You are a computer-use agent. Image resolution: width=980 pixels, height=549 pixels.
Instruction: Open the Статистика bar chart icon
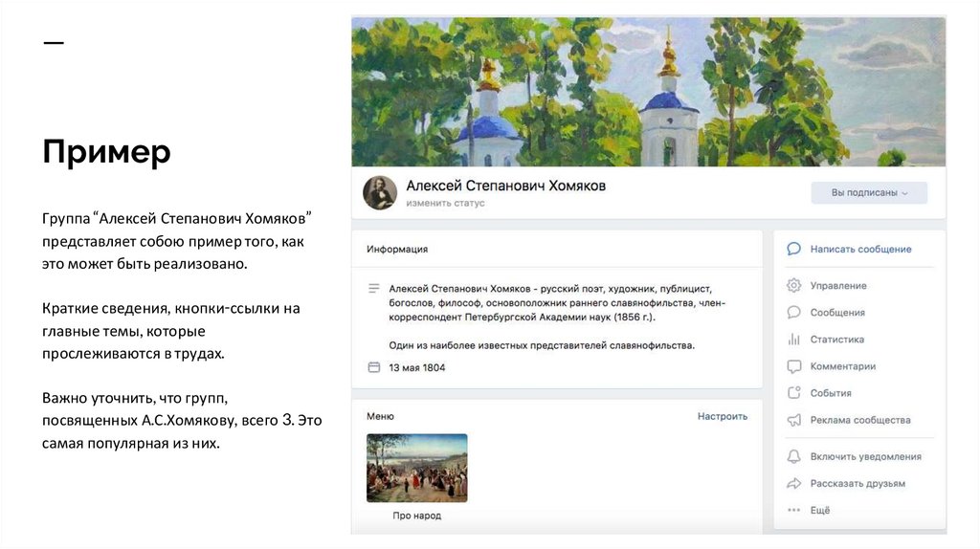click(x=793, y=340)
